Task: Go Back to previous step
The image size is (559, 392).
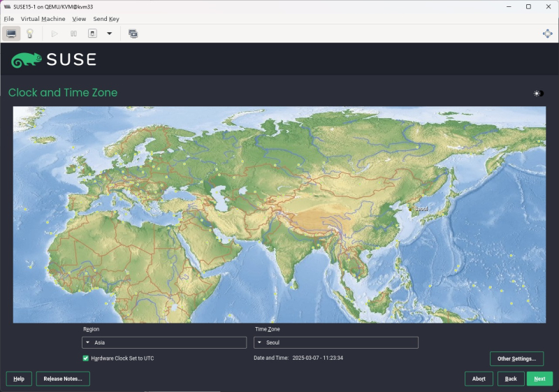Action: coord(511,379)
